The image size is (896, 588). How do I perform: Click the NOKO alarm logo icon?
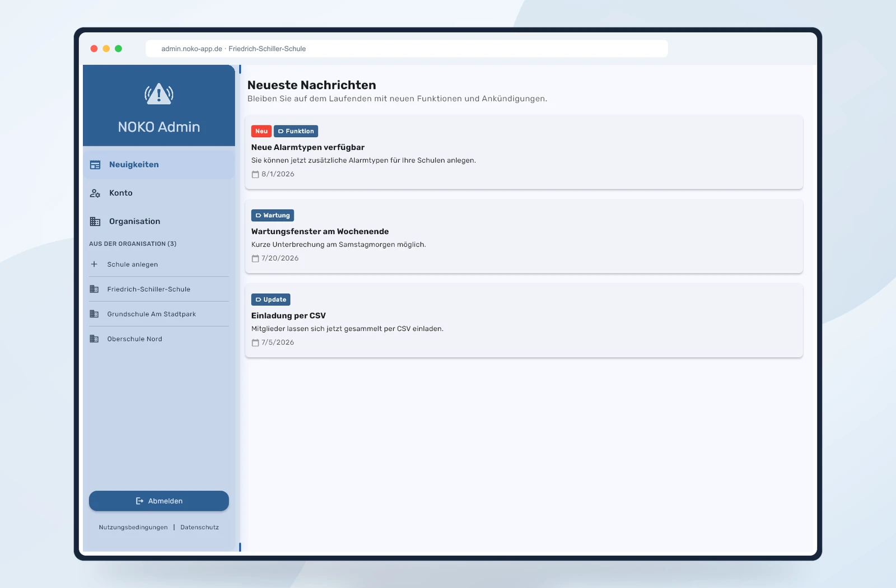(x=159, y=94)
